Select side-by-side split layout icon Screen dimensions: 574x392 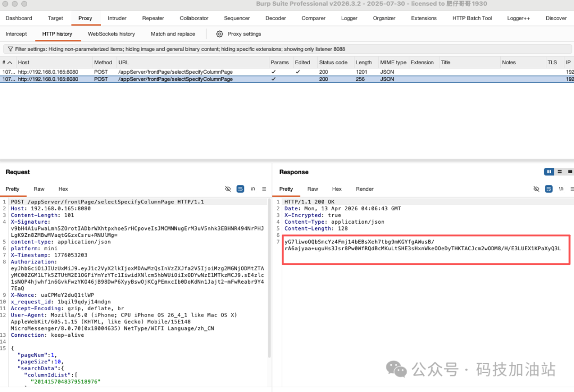[x=549, y=172]
